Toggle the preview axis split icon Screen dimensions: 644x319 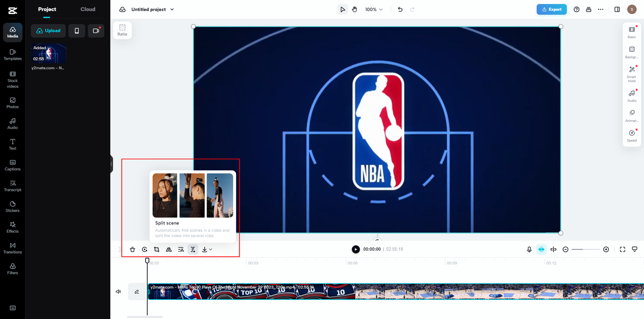553,249
